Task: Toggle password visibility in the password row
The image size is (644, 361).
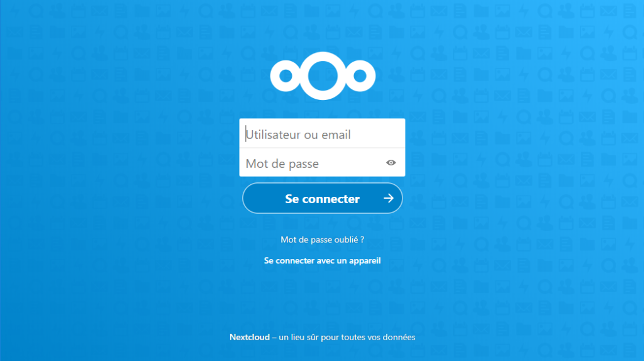Action: pyautogui.click(x=391, y=163)
